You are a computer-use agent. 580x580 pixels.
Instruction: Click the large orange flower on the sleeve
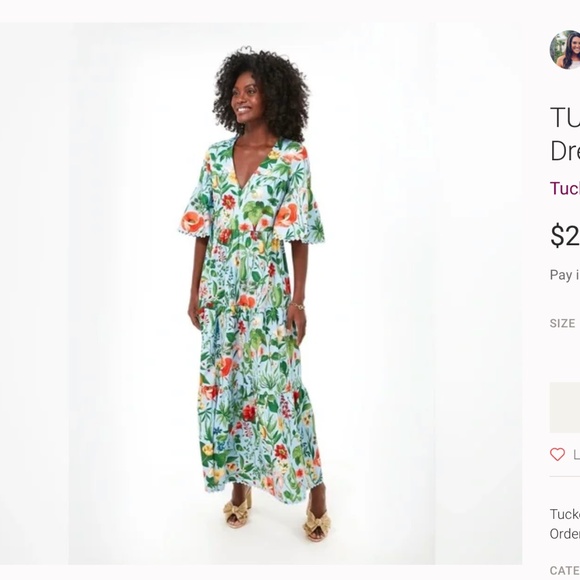click(x=193, y=222)
